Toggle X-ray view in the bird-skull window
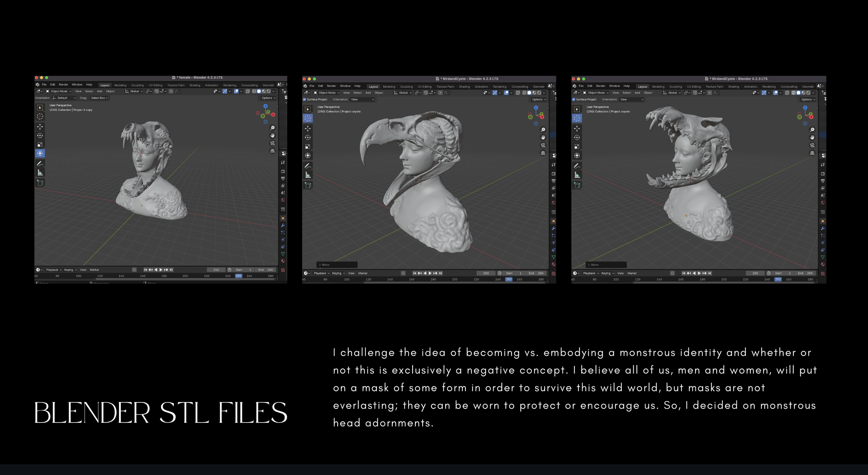 518,93
